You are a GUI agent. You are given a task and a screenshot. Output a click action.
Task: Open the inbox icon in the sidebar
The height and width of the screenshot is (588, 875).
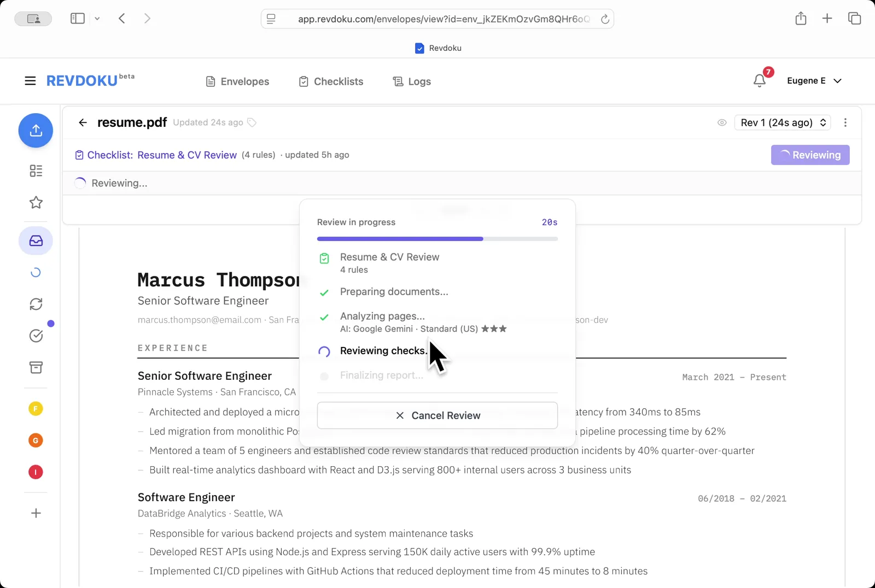pyautogui.click(x=36, y=240)
